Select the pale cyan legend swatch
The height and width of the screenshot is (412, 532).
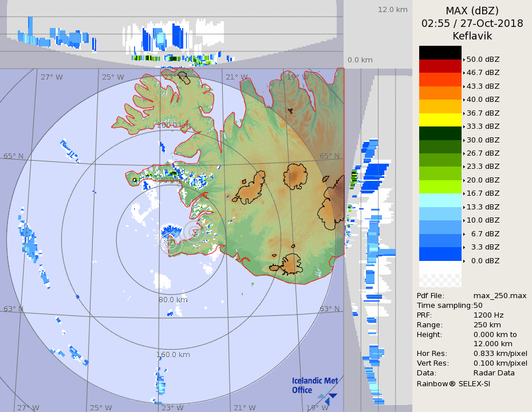tap(440, 200)
